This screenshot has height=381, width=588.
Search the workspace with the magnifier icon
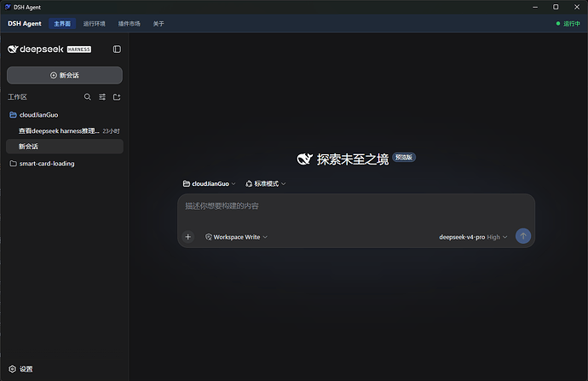(x=88, y=97)
